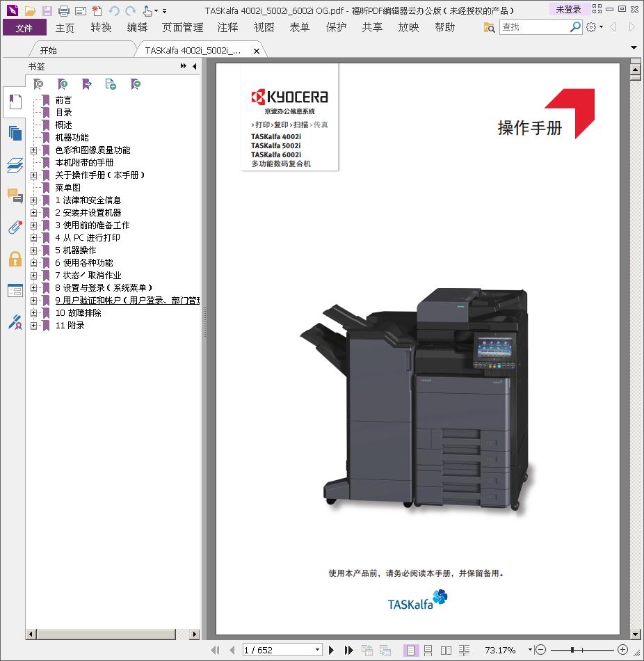The image size is (644, 661).
Task: Click the magnifier search icon
Action: tap(575, 27)
